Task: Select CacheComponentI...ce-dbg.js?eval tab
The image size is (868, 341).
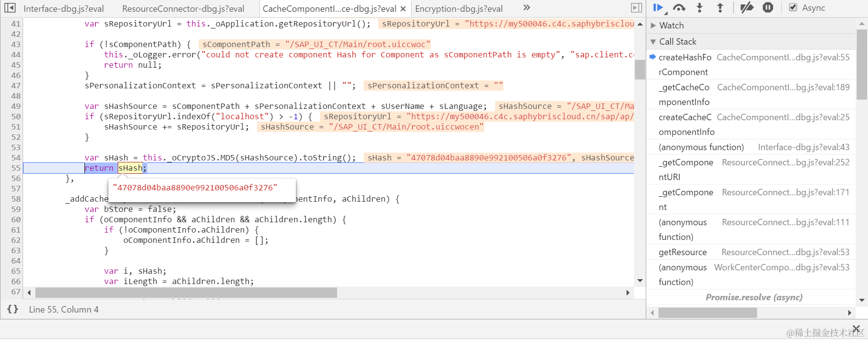Action: pos(329,9)
